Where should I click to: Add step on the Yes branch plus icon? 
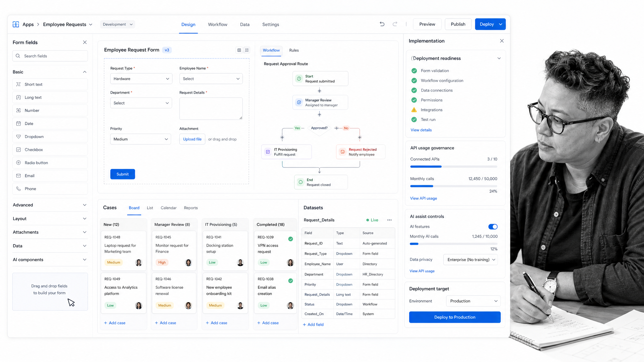click(282, 137)
